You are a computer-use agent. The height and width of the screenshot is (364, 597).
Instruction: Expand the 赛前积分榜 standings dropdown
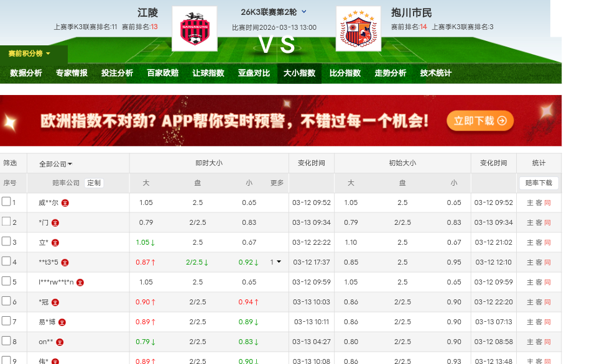(29, 53)
